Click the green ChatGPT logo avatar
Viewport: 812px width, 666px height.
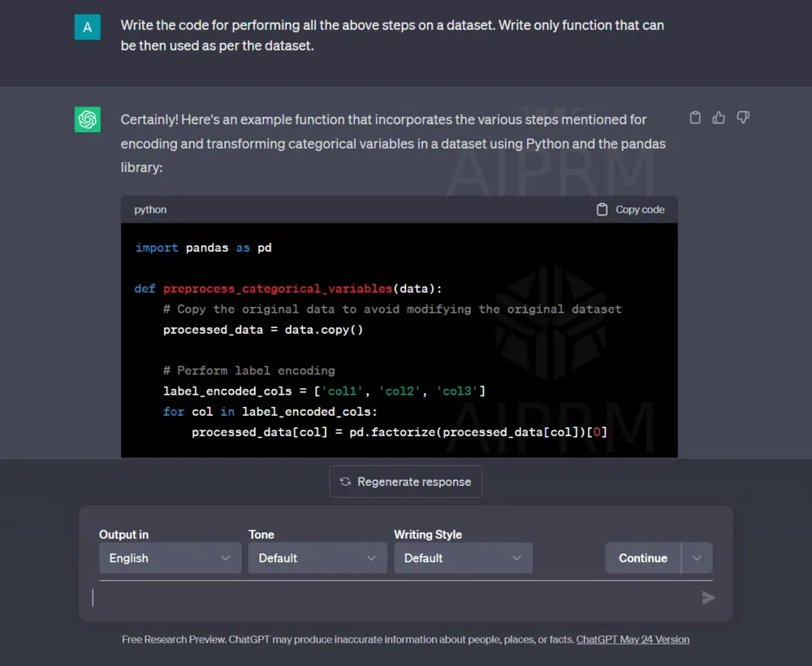click(88, 119)
